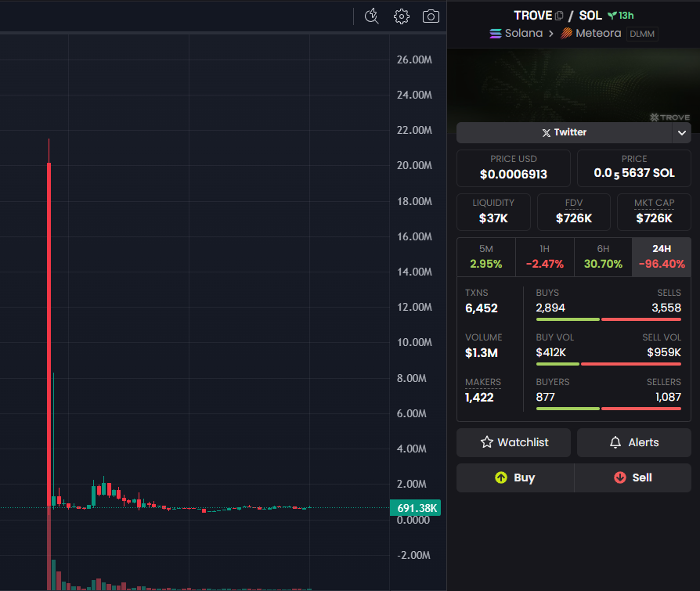Expand the social links dropdown chevron
Screen dimensions: 700x591
(682, 132)
